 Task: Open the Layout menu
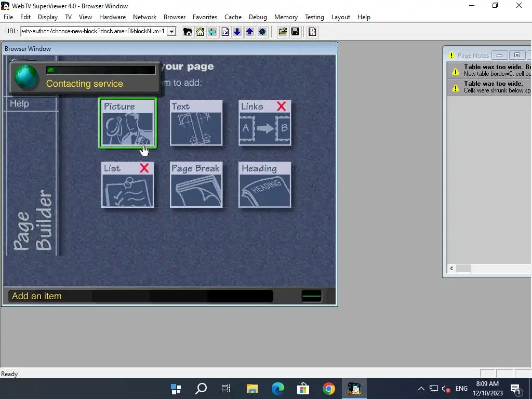[x=341, y=17]
